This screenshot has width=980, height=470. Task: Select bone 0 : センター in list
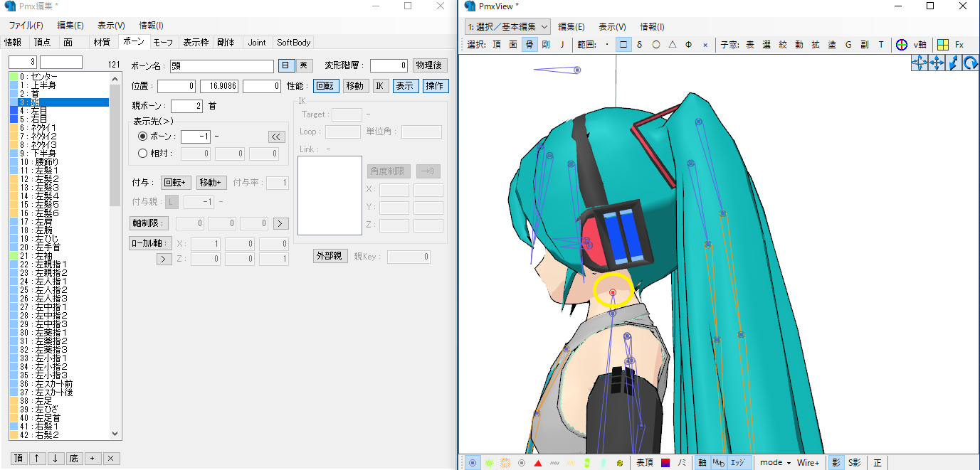coord(60,76)
